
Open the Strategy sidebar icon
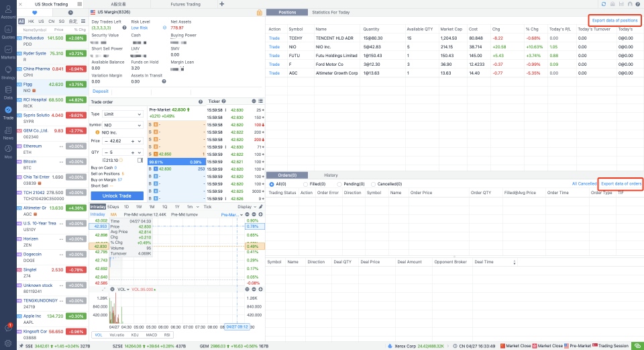click(x=8, y=73)
